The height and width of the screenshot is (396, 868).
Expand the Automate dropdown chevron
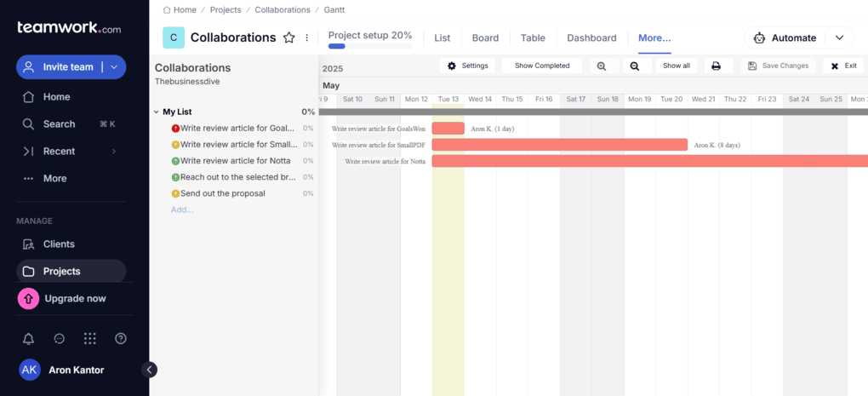(839, 37)
